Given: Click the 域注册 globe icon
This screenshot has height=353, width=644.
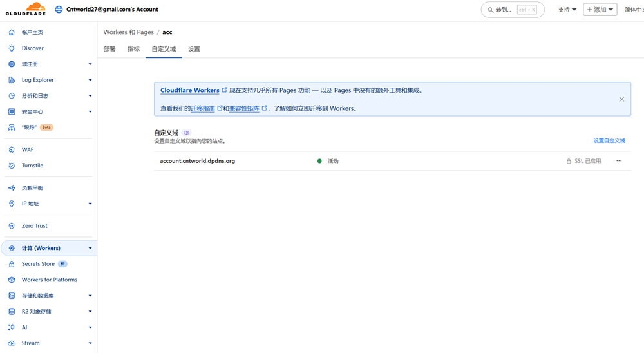Looking at the screenshot, I should tap(12, 64).
